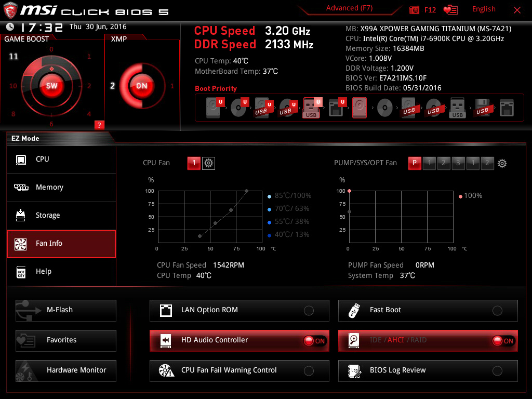Click the red question mark help icon
The height and width of the screenshot is (399, 532).
[x=99, y=125]
